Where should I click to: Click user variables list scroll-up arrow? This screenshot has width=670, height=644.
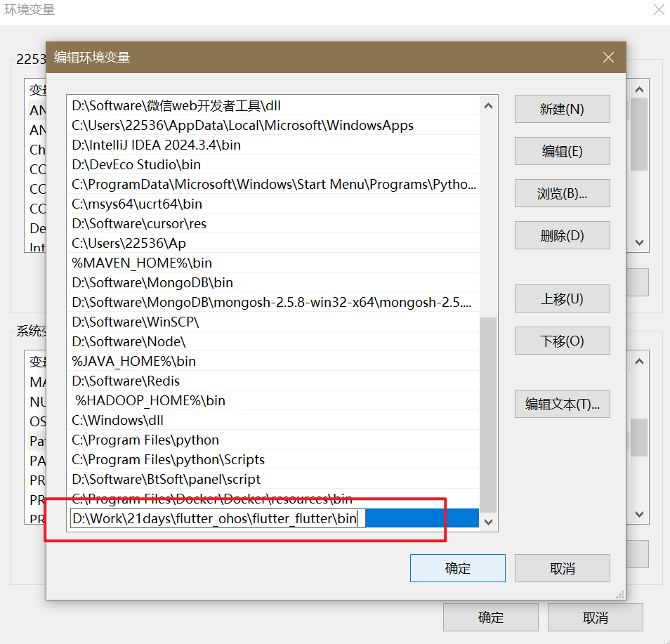639,89
